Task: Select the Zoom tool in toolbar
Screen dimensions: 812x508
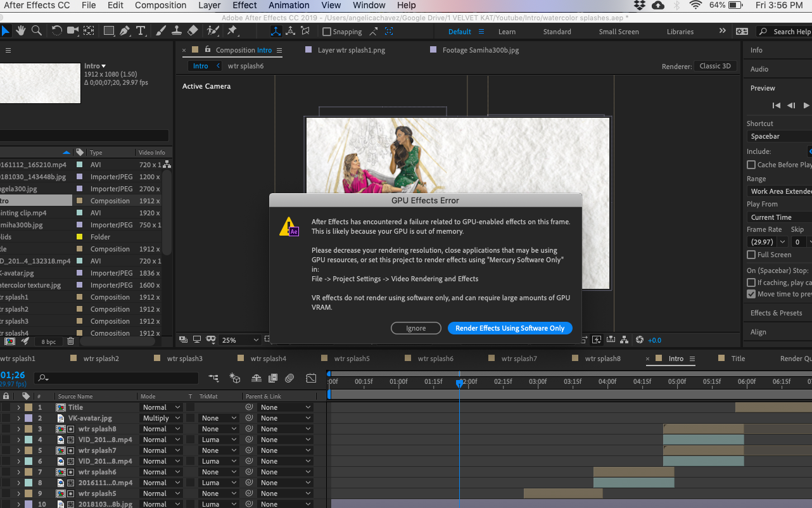Action: [37, 31]
